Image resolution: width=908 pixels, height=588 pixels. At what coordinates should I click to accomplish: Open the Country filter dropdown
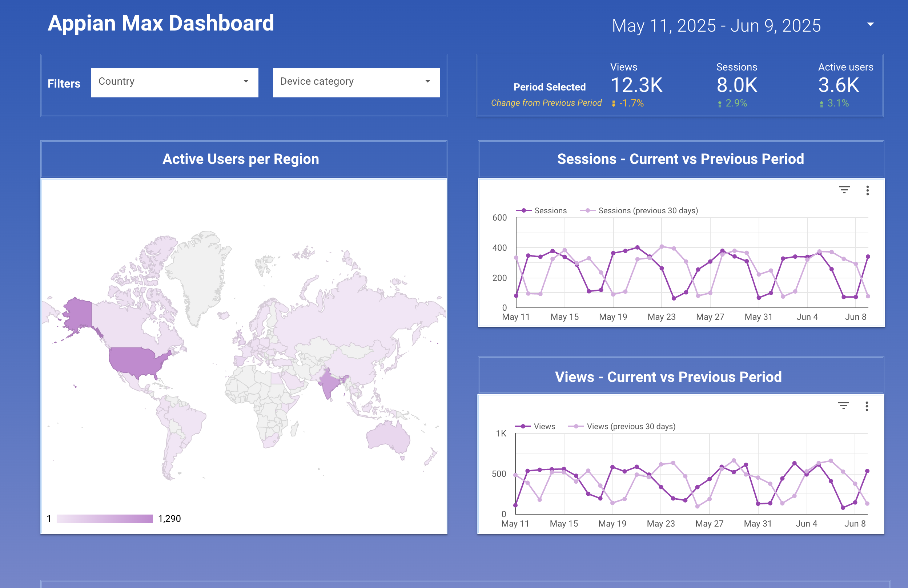tap(174, 82)
